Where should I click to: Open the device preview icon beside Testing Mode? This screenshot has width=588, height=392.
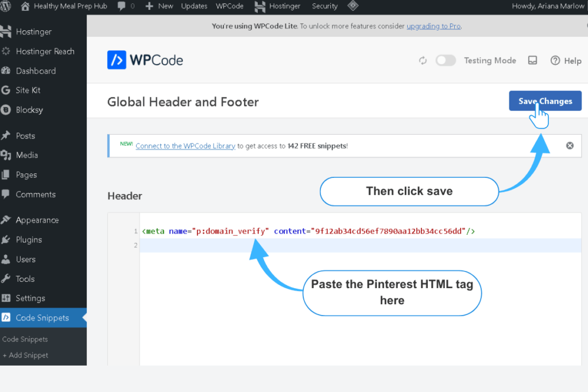[x=532, y=60]
